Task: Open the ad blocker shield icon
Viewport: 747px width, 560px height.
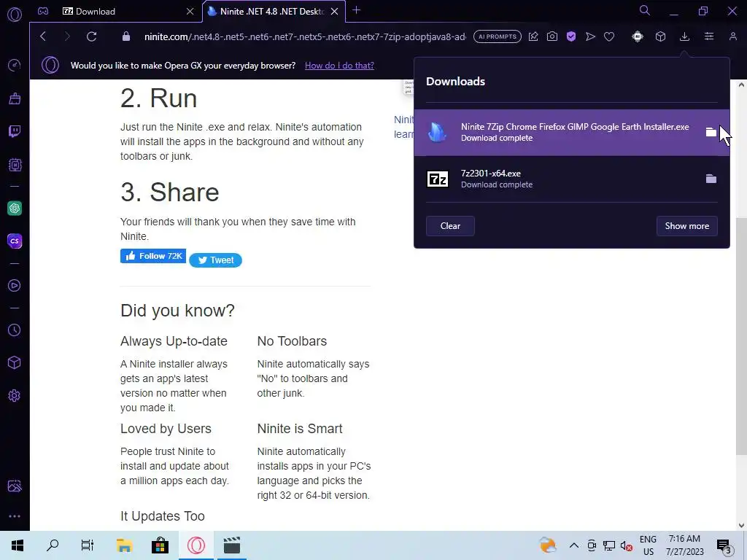Action: click(x=571, y=36)
